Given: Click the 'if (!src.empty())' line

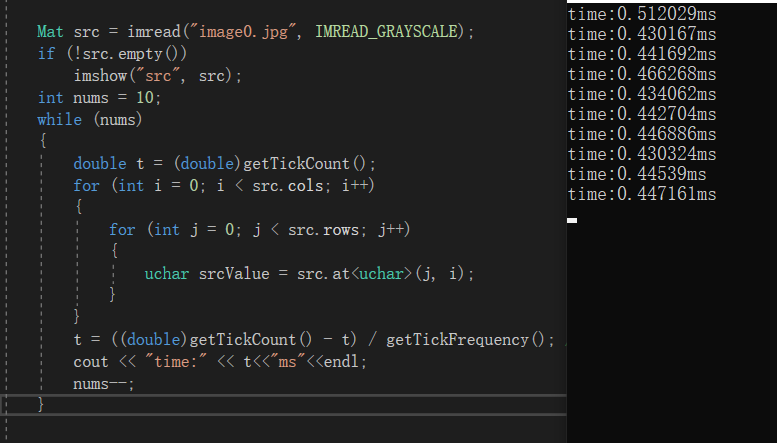Looking at the screenshot, I should pos(112,54).
